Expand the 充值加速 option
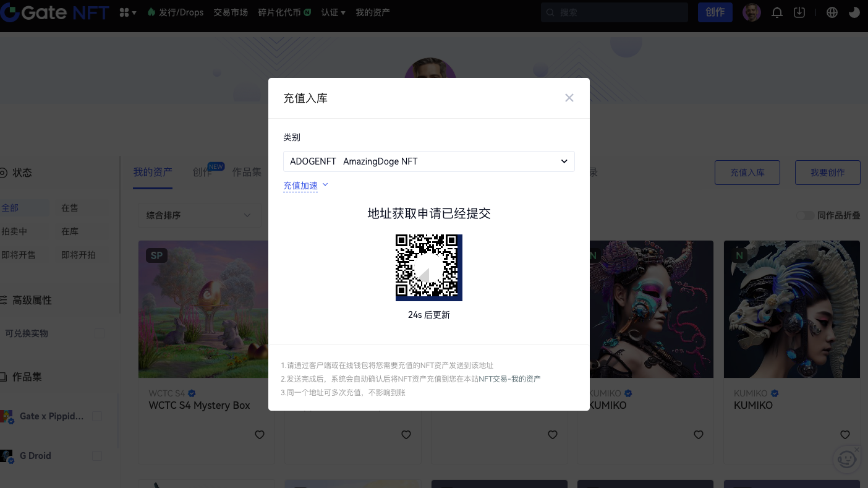Image resolution: width=868 pixels, height=488 pixels. tap(305, 186)
